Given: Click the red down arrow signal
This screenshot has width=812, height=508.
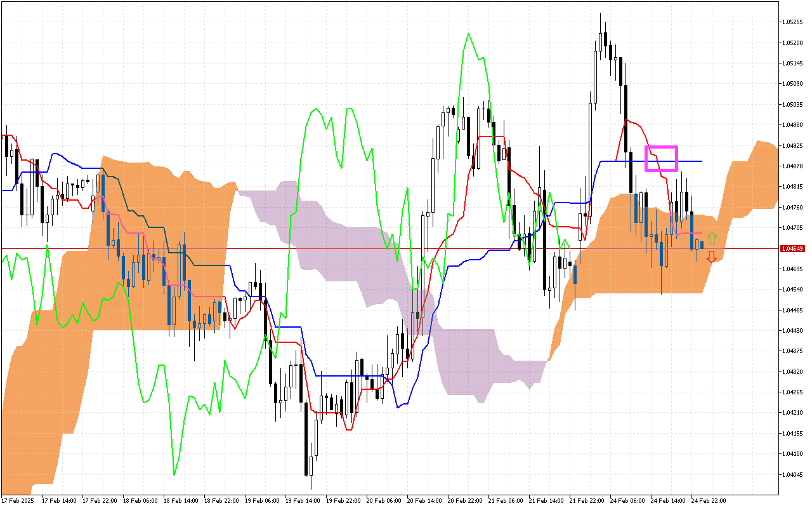Looking at the screenshot, I should point(712,257).
